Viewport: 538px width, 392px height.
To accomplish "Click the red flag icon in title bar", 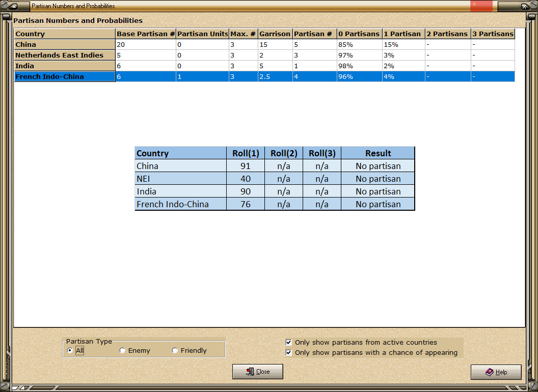I will coord(481,6).
